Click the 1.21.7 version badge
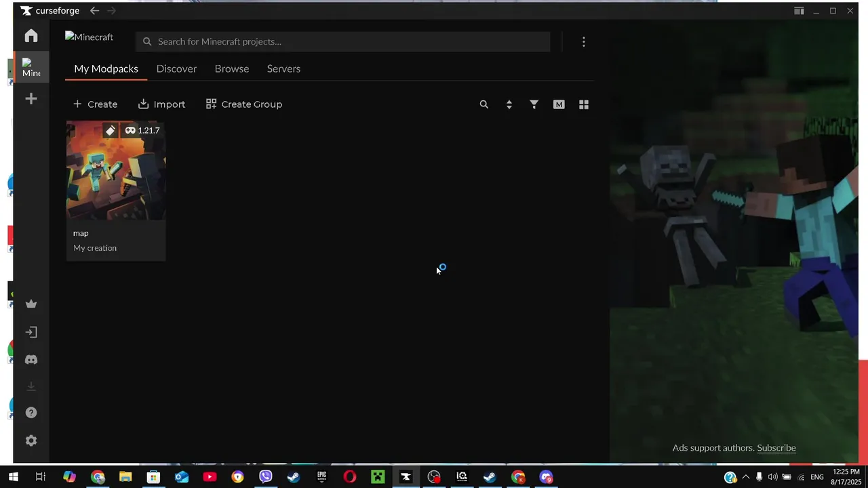This screenshot has width=868, height=488. click(142, 130)
